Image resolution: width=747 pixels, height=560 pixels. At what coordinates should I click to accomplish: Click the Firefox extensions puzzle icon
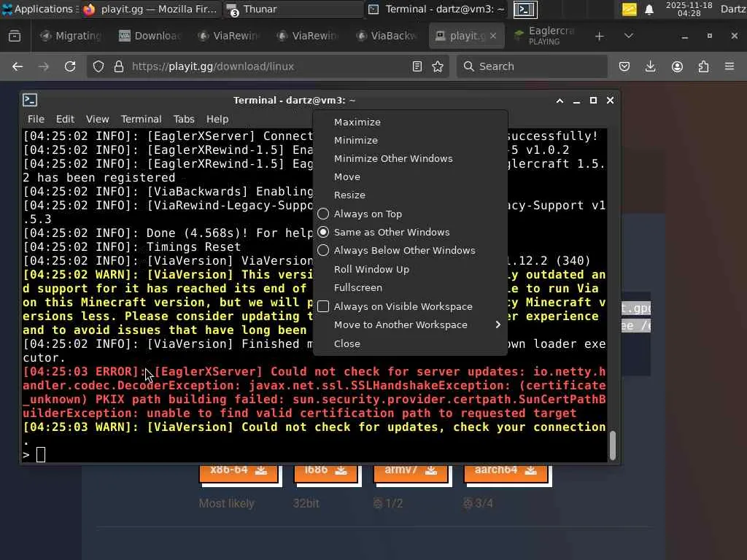pos(703,66)
